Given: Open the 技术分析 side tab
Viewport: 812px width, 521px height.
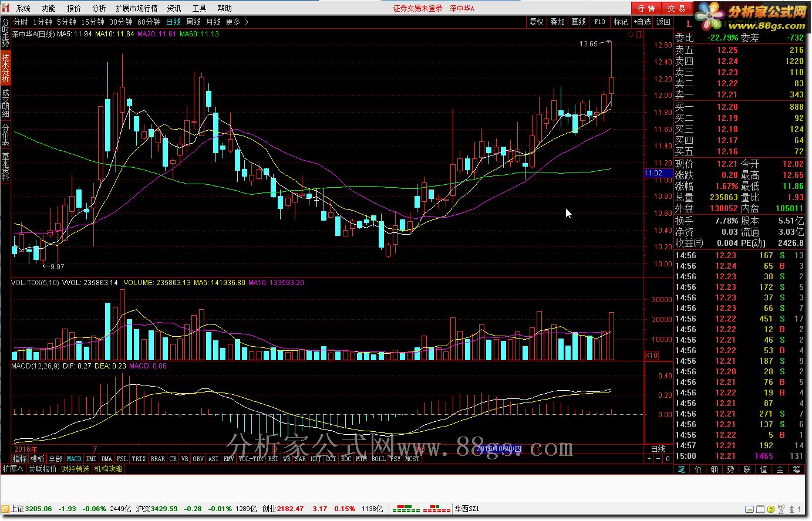Looking at the screenshot, I should (x=5, y=67).
